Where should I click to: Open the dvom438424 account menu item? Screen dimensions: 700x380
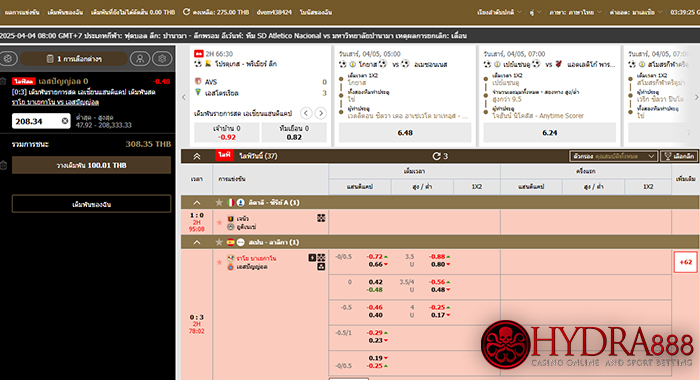274,12
